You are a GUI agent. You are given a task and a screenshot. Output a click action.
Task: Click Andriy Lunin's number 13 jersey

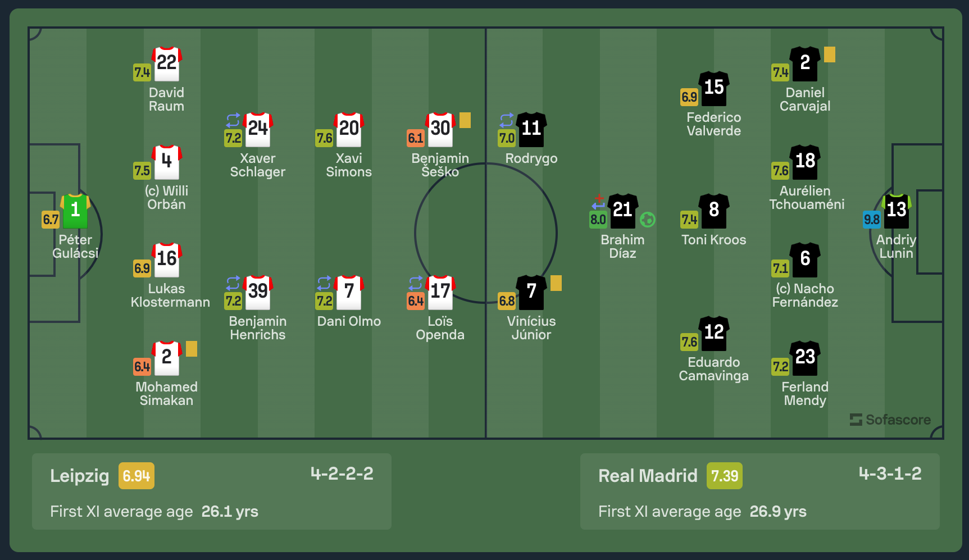point(896,211)
